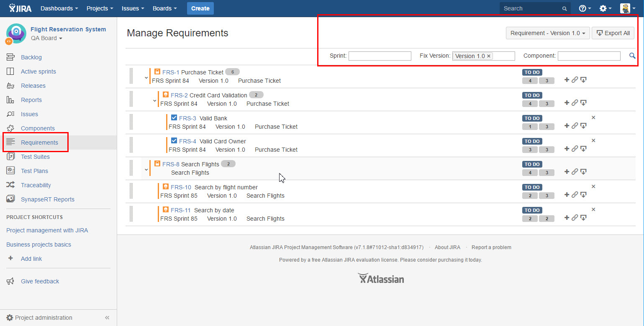Click the filter search magnifier icon
Screen dimensions: 644x326
[632, 56]
